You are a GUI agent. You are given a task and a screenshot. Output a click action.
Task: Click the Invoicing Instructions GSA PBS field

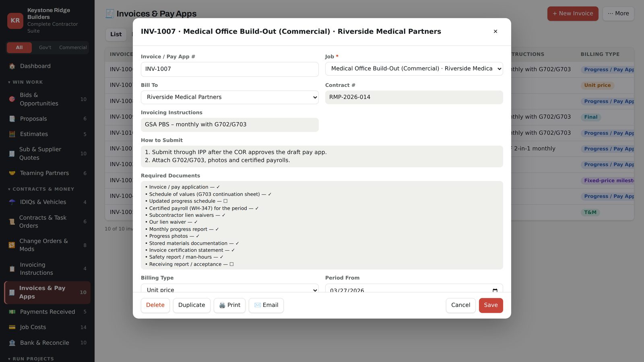(x=229, y=125)
